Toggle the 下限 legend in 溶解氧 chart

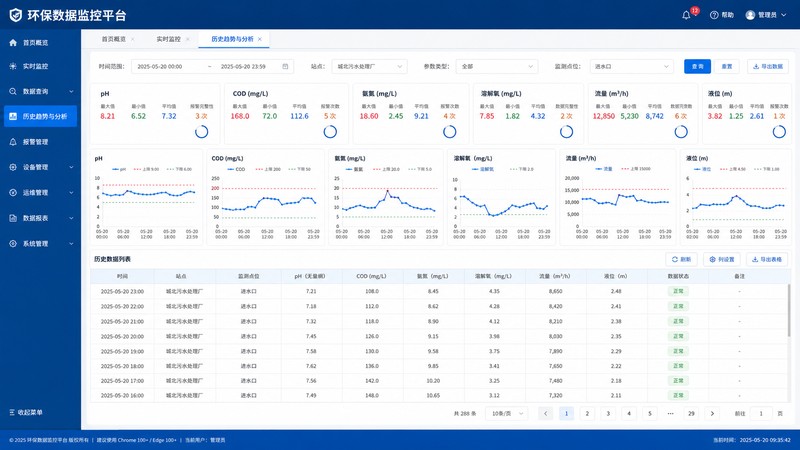click(x=521, y=169)
